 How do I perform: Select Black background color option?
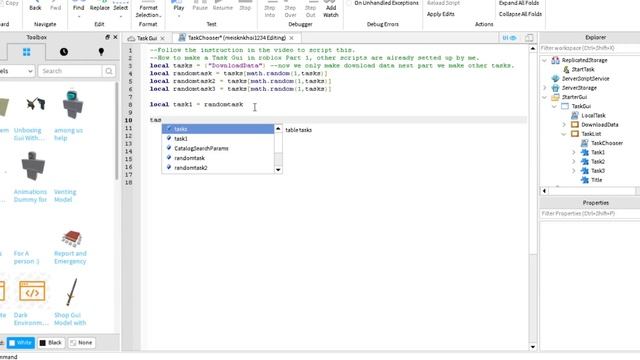pyautogui.click(x=51, y=342)
